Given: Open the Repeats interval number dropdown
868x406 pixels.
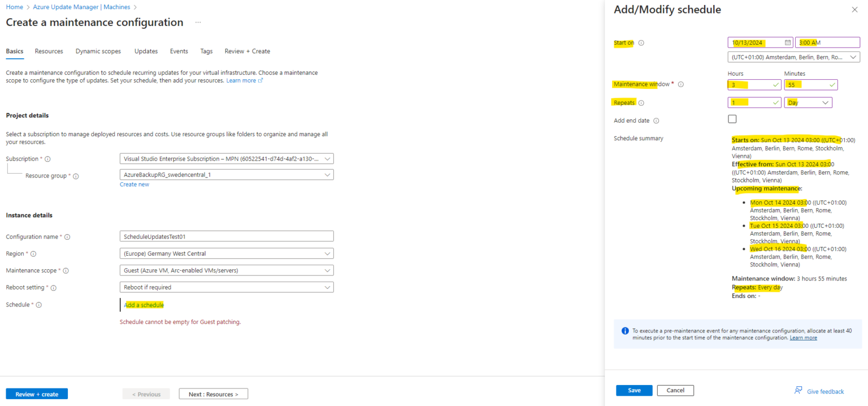Looking at the screenshot, I should point(754,103).
